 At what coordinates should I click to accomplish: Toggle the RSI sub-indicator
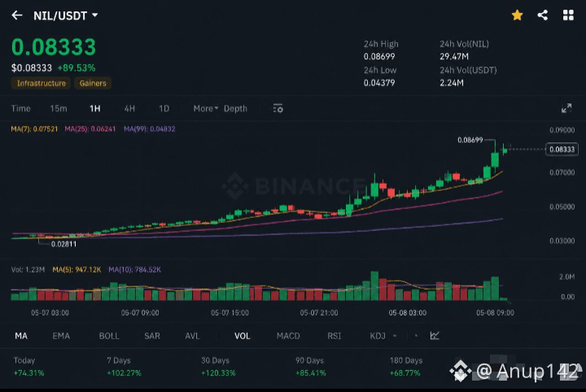pyautogui.click(x=335, y=336)
